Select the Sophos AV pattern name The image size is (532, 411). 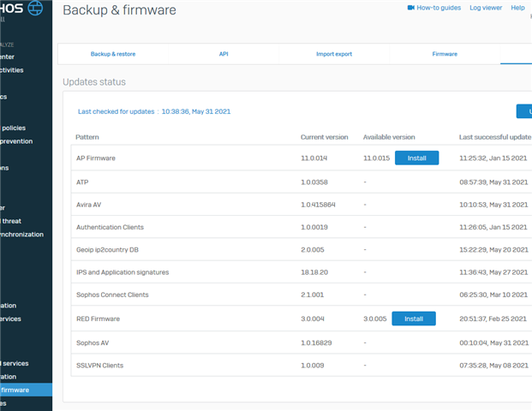click(93, 342)
